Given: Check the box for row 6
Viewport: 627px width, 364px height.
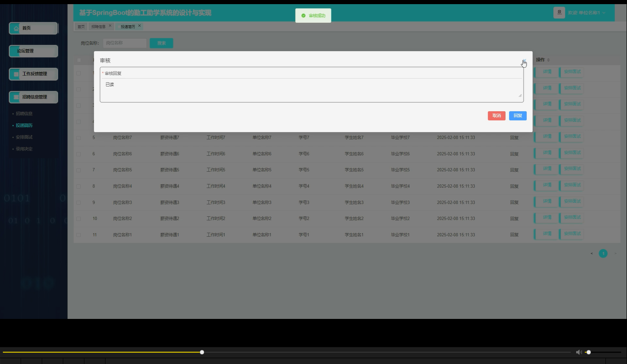Looking at the screenshot, I should pyautogui.click(x=79, y=154).
